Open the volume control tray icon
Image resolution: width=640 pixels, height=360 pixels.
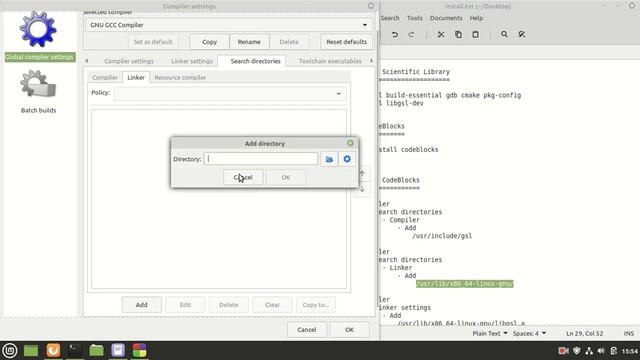pos(601,351)
